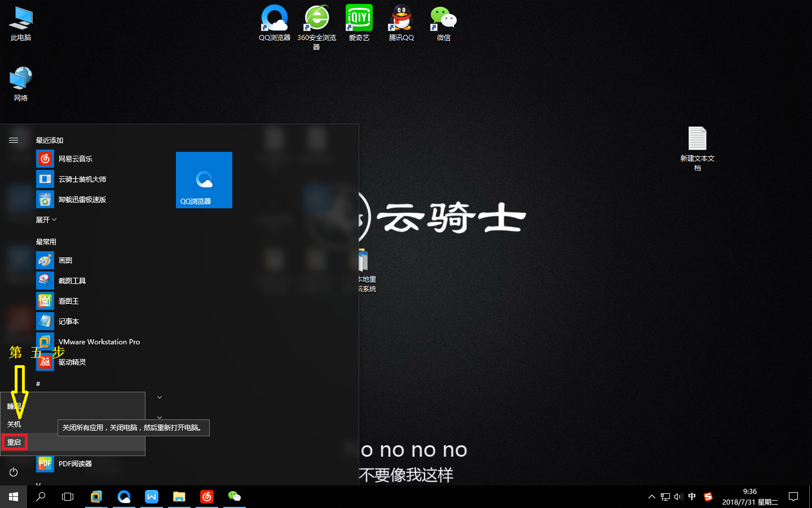Viewport: 812px width, 508px height.
Task: Open File Explorer from the taskbar
Action: click(x=179, y=497)
